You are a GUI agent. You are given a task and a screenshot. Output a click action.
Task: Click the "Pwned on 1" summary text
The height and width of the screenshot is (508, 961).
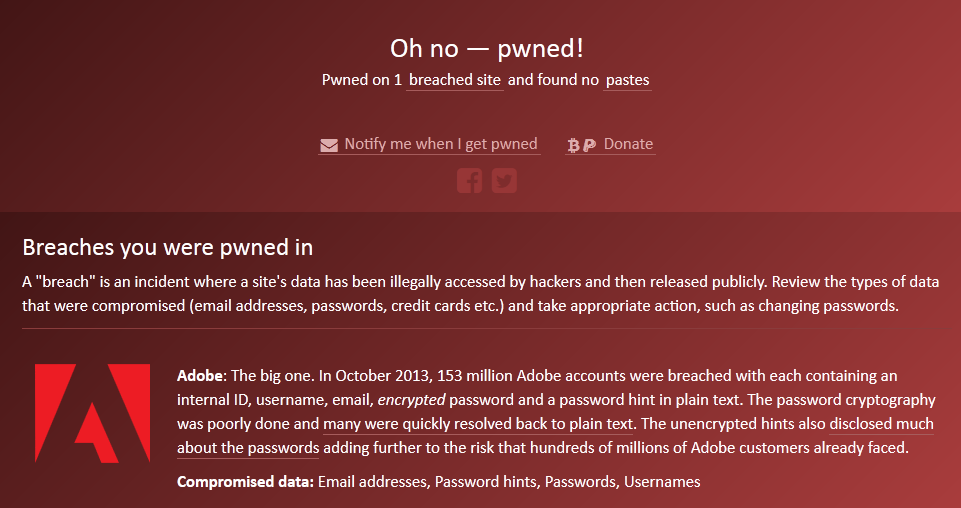click(361, 80)
